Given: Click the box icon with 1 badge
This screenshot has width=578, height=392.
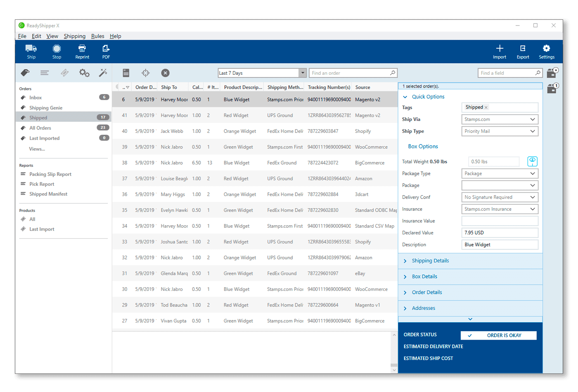Looking at the screenshot, I should coord(552,88).
